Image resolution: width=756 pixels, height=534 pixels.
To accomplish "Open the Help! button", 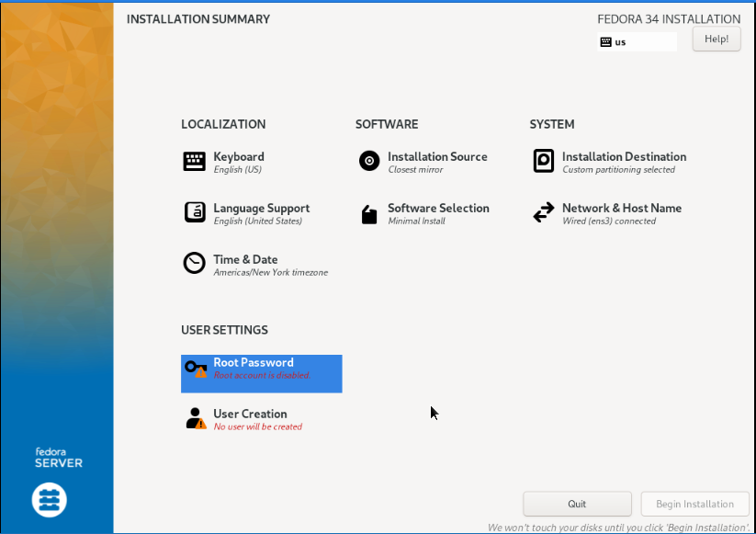I will [717, 40].
